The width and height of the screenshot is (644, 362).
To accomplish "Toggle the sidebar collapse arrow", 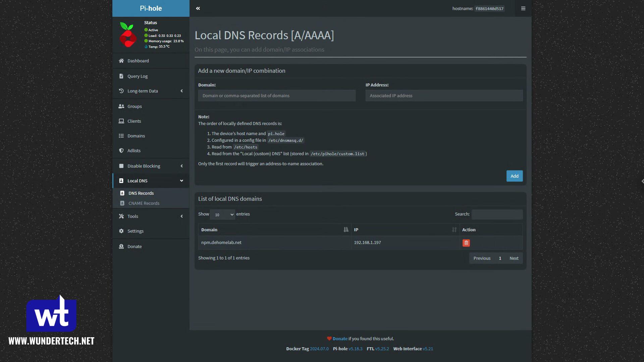I will click(x=198, y=8).
